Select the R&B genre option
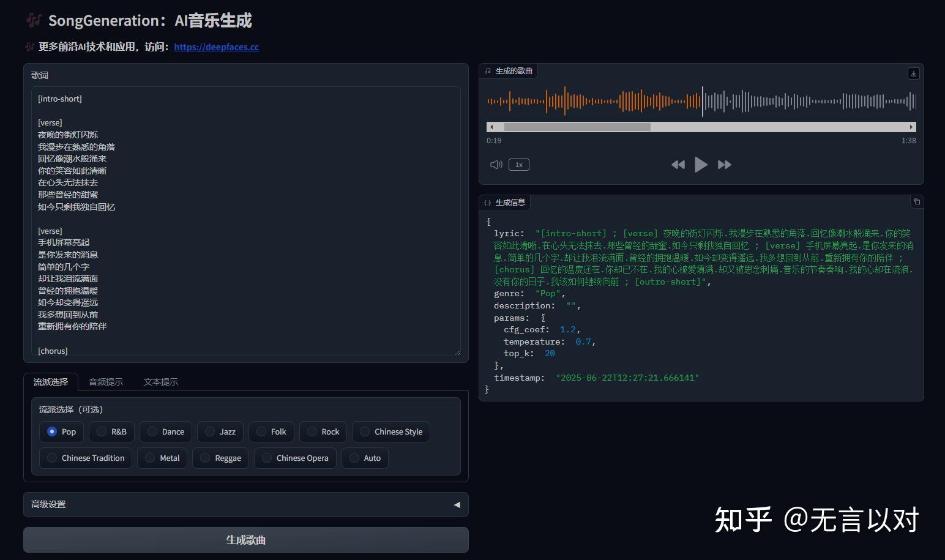 click(111, 431)
